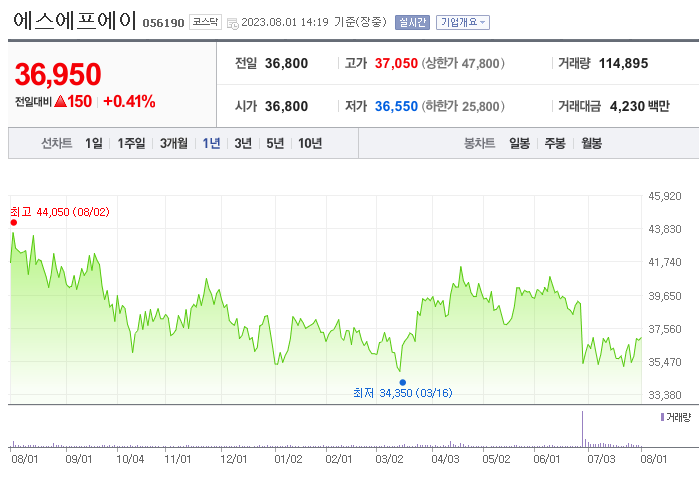699x481 pixels.
Task: Select the 3년 line chart period
Action: pos(243,144)
